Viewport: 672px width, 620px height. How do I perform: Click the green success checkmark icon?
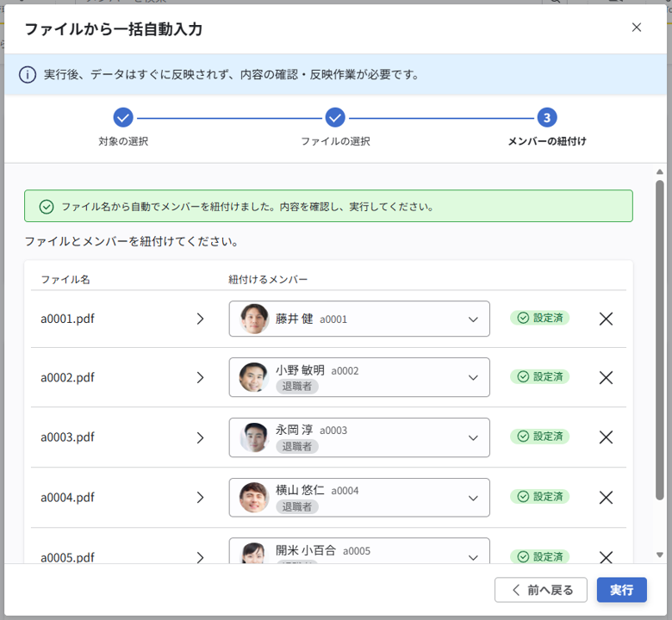(x=47, y=207)
